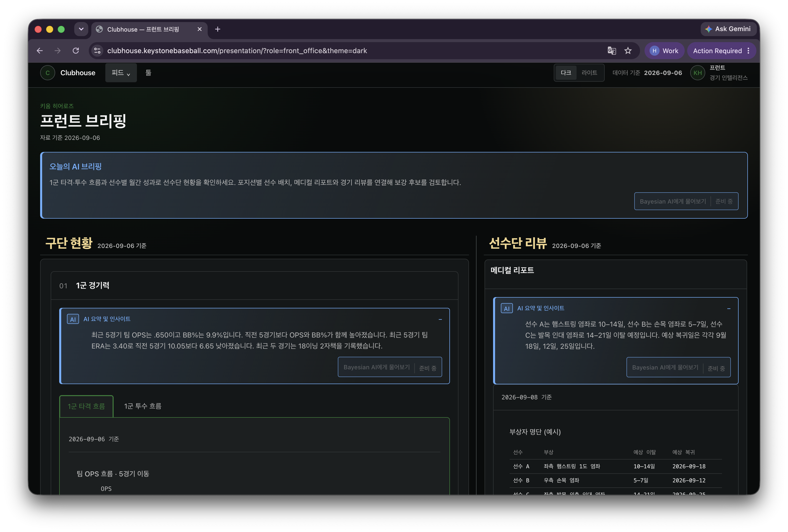Click the KH user avatar
The height and width of the screenshot is (532, 788).
click(697, 73)
